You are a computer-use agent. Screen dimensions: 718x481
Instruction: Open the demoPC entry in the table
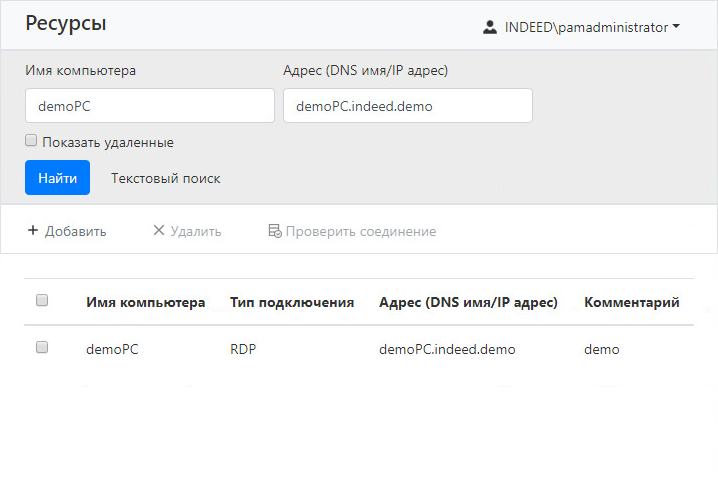(110, 349)
